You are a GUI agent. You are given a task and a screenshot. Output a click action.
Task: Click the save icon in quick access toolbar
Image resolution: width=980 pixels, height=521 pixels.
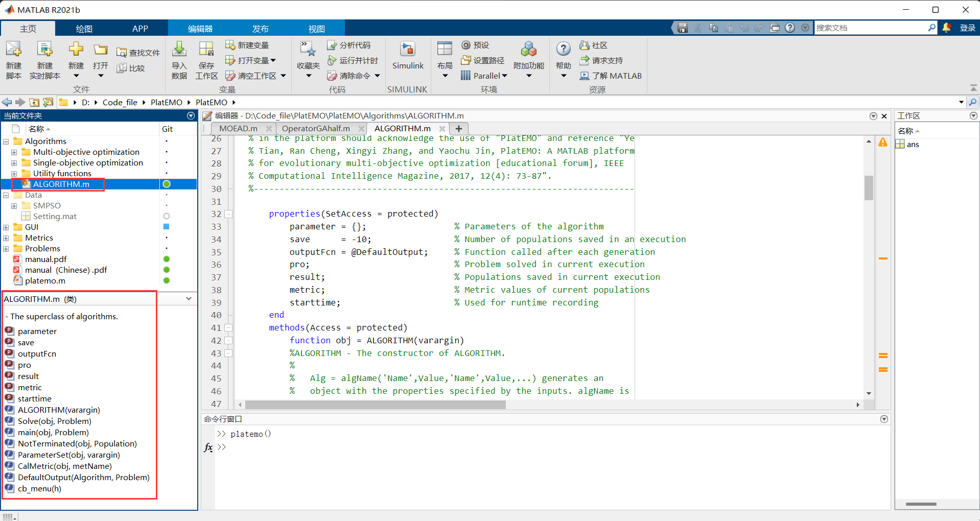click(683, 28)
